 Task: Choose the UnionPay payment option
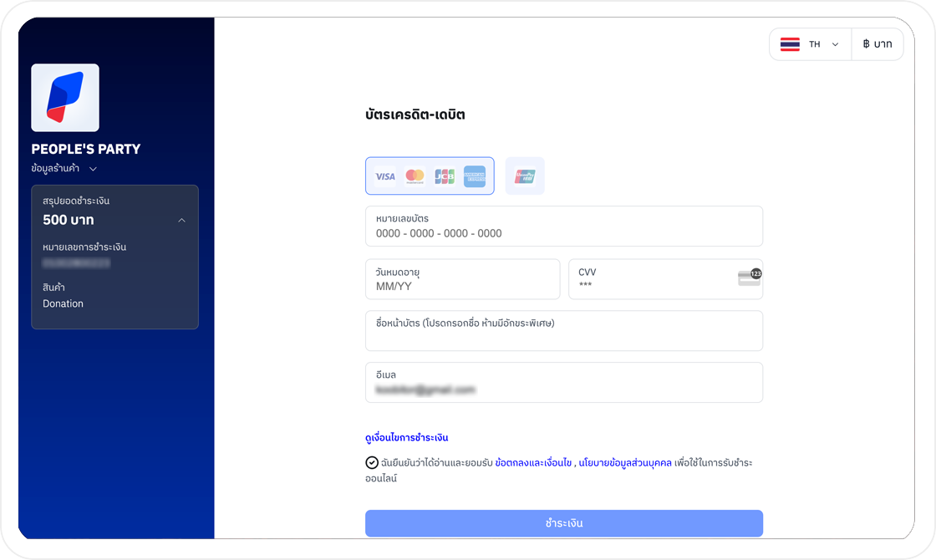[x=525, y=176]
